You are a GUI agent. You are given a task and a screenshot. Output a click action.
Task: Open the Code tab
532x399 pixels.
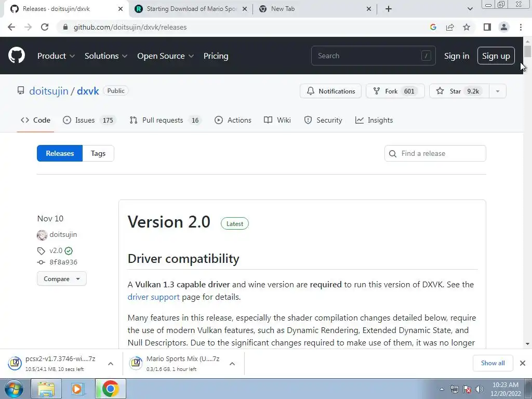tap(35, 120)
